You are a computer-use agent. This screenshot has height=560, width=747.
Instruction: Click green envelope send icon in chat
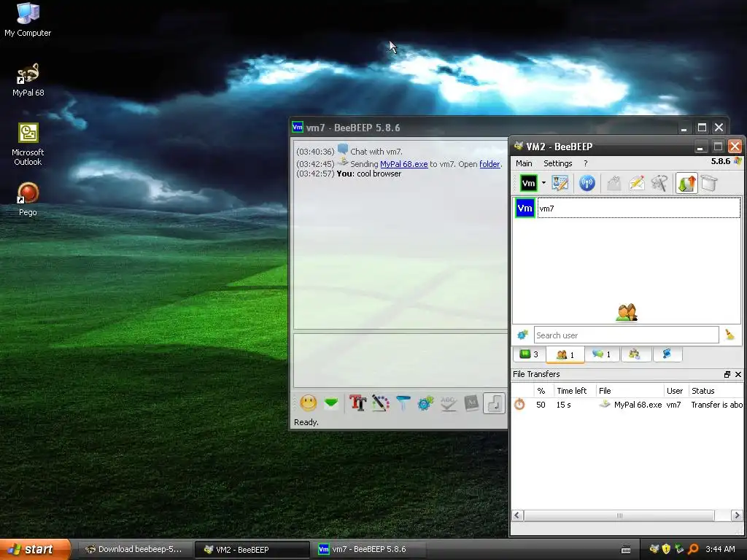pos(331,403)
